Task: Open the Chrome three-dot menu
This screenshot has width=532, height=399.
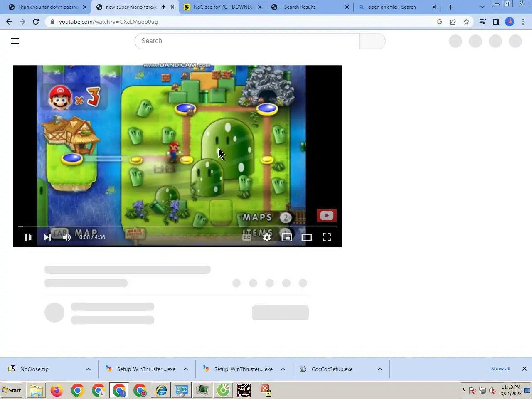Action: tap(523, 22)
